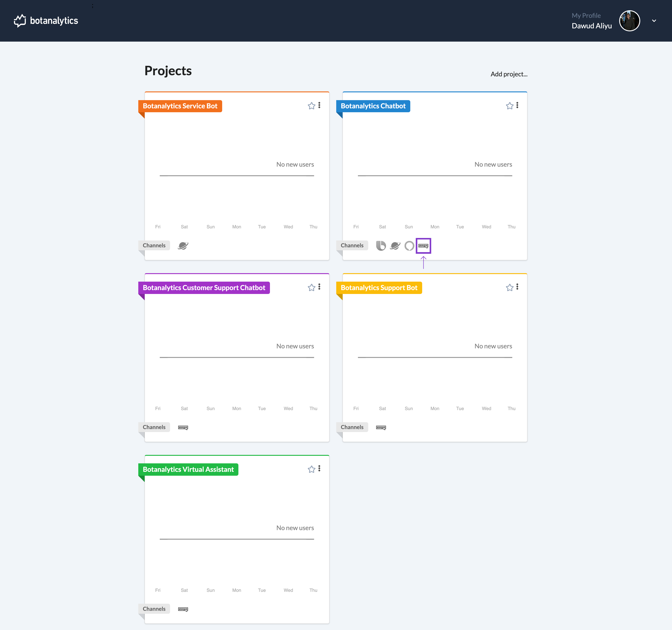Screen dimensions: 672x630
Task: Click the keyboard/chat icon on Botanalytics Support Bot
Action: 381,427
